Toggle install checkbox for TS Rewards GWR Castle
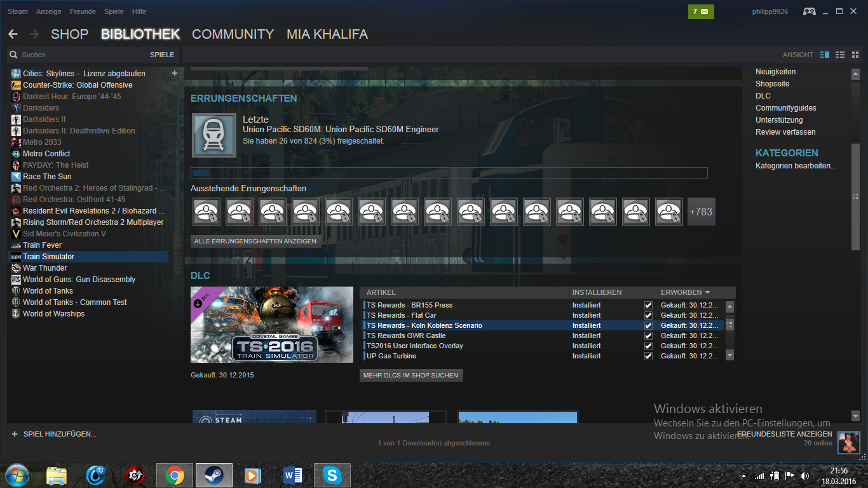The width and height of the screenshot is (868, 488). pos(648,335)
